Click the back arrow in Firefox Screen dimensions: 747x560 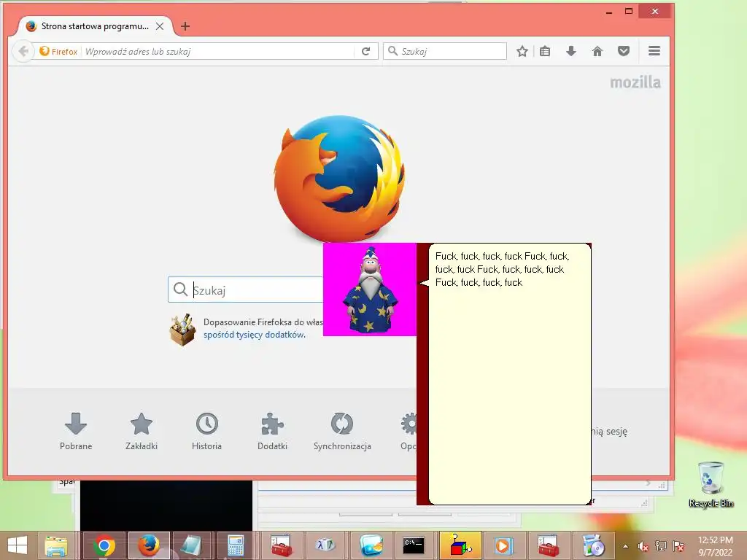pos(23,51)
